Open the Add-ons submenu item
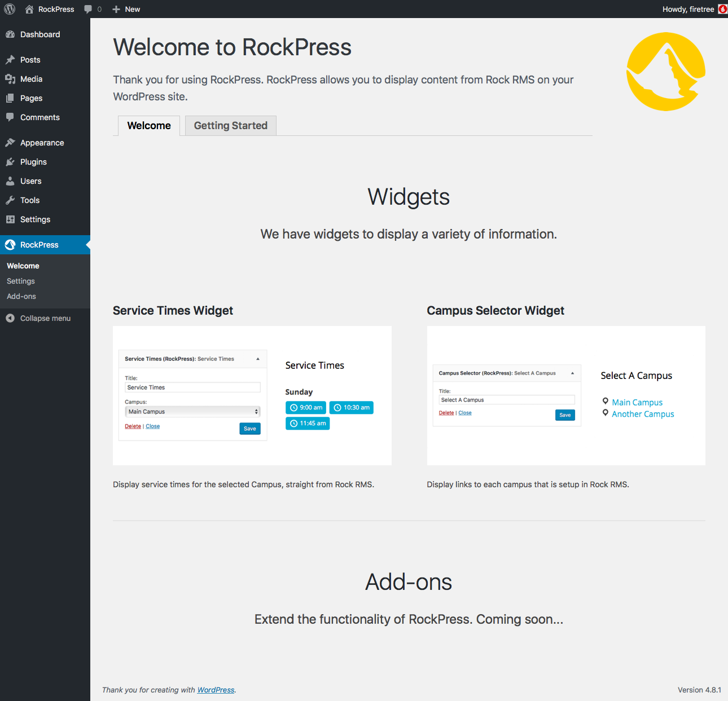The width and height of the screenshot is (728, 701). [21, 296]
